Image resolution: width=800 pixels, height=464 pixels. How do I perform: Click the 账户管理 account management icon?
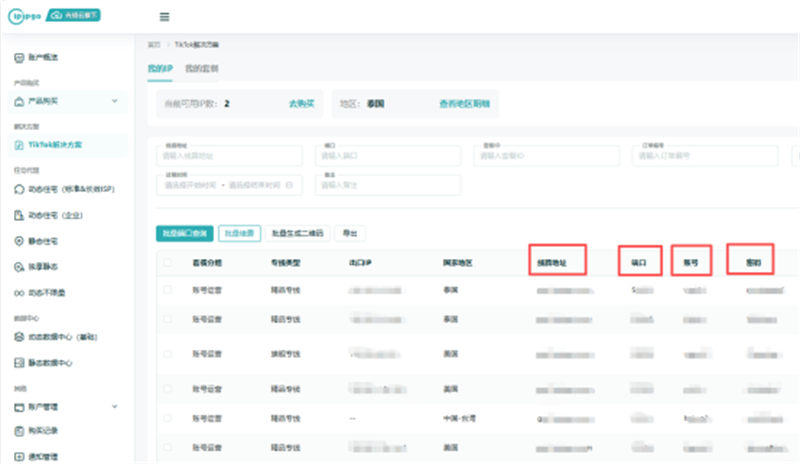19,407
